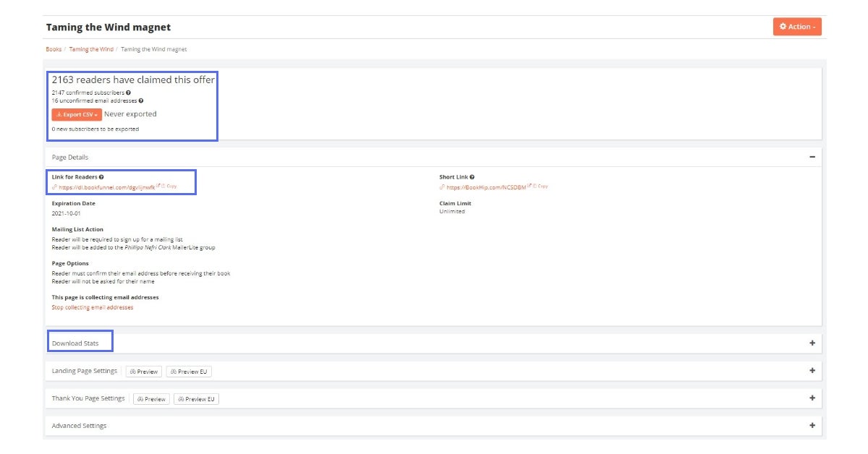Copy the bookfunnel Link for Readers
Viewport: 868px width, 454px height.
pos(169,187)
